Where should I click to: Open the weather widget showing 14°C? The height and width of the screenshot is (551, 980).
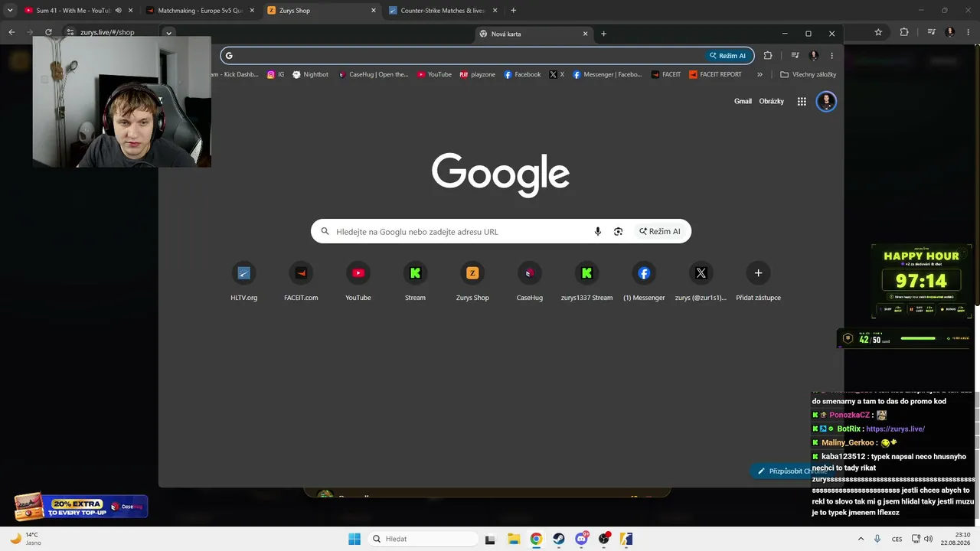pos(26,539)
